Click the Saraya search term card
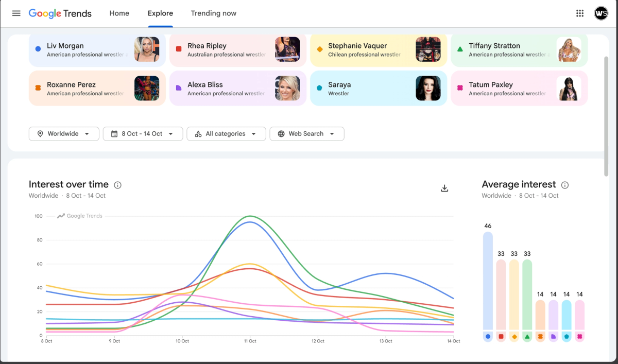 pyautogui.click(x=379, y=88)
